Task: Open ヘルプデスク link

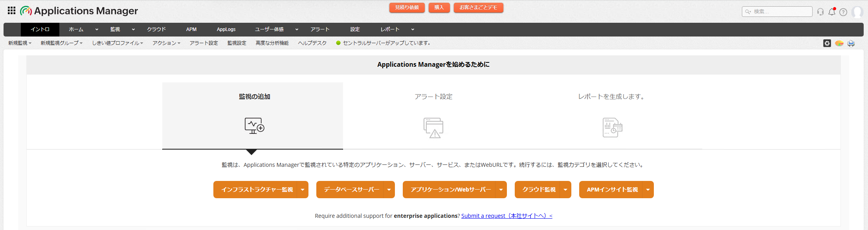Action: 312,43
